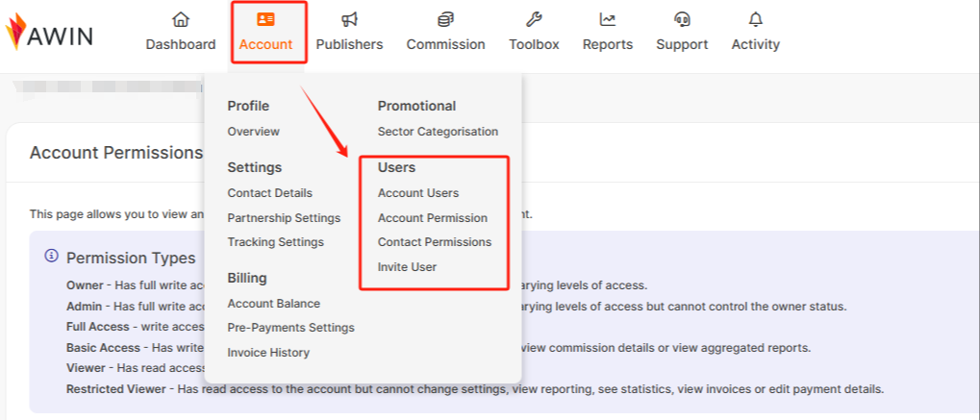
Task: Click the Full Access permission label
Action: pyautogui.click(x=97, y=327)
